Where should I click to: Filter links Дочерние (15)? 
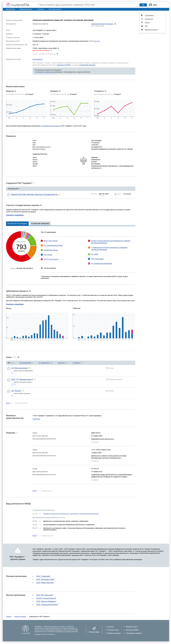[x=63, y=363]
